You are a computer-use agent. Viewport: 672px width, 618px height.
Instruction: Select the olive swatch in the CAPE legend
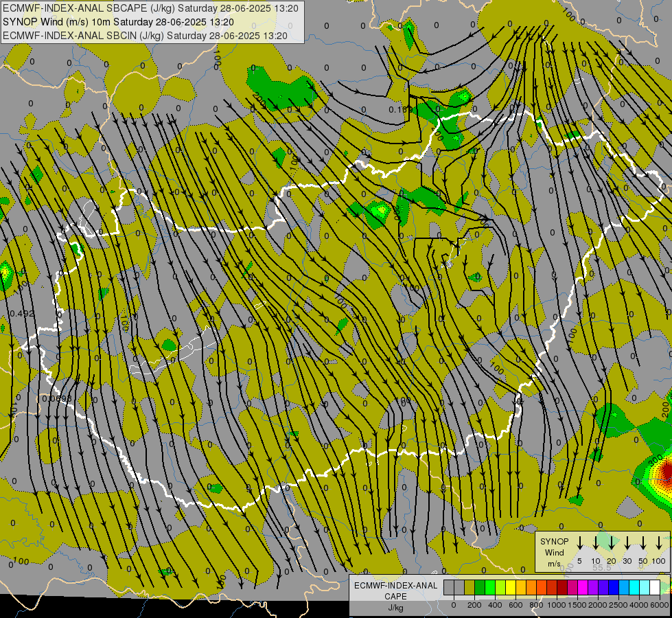(470, 588)
